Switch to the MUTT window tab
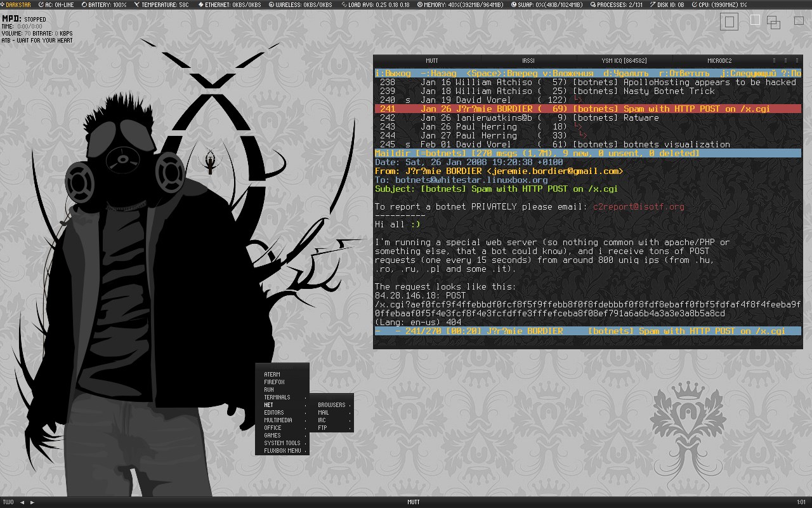This screenshot has width=812, height=508. pyautogui.click(x=432, y=61)
